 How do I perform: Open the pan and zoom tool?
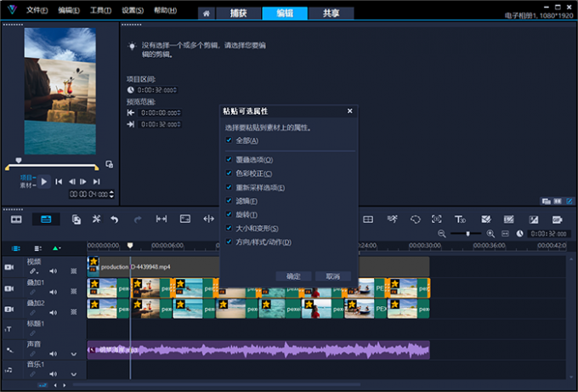[436, 219]
